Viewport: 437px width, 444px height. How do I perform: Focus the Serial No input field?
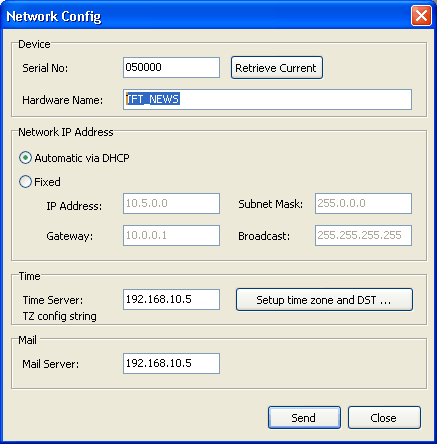pos(171,68)
